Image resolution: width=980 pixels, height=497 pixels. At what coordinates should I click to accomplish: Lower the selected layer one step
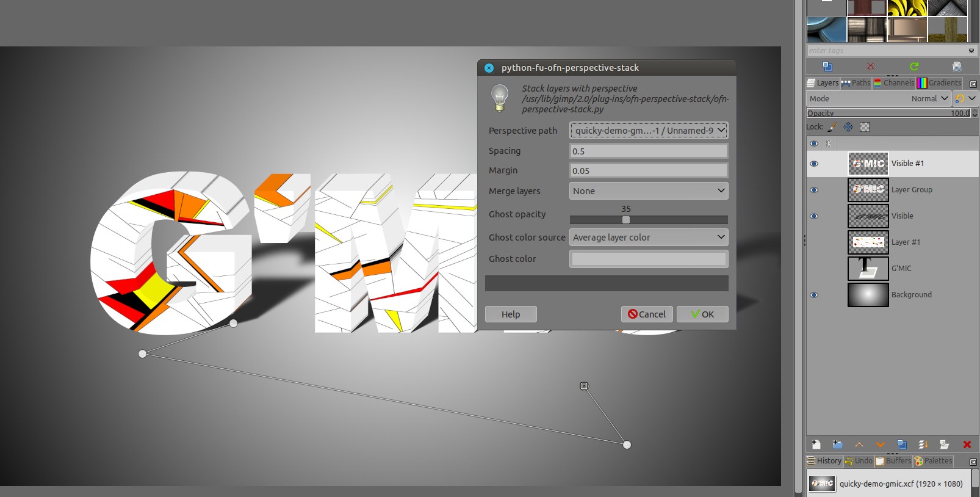(x=880, y=444)
